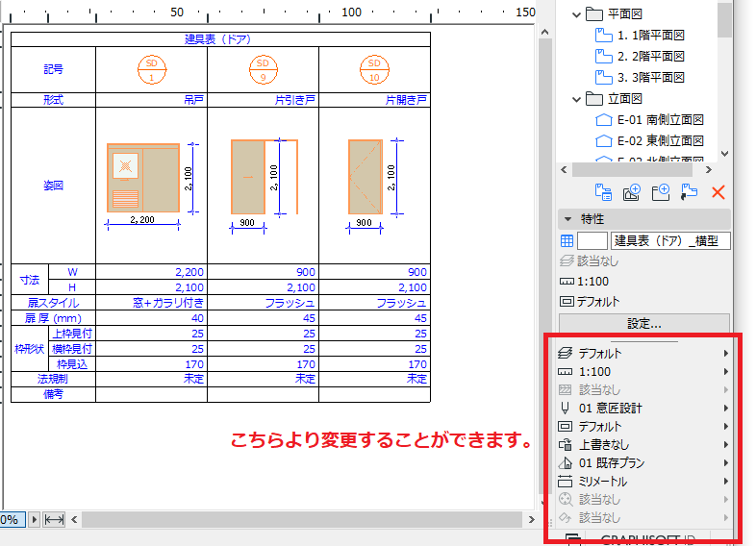Click the new folder icon
The width and height of the screenshot is (756, 546).
click(661, 193)
